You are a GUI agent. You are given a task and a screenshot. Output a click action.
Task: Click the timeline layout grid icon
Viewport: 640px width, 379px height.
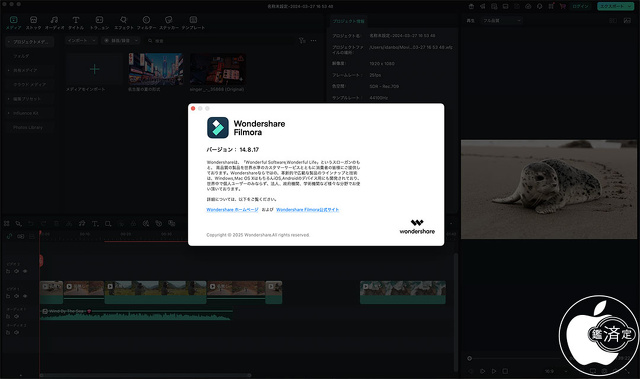(7, 224)
